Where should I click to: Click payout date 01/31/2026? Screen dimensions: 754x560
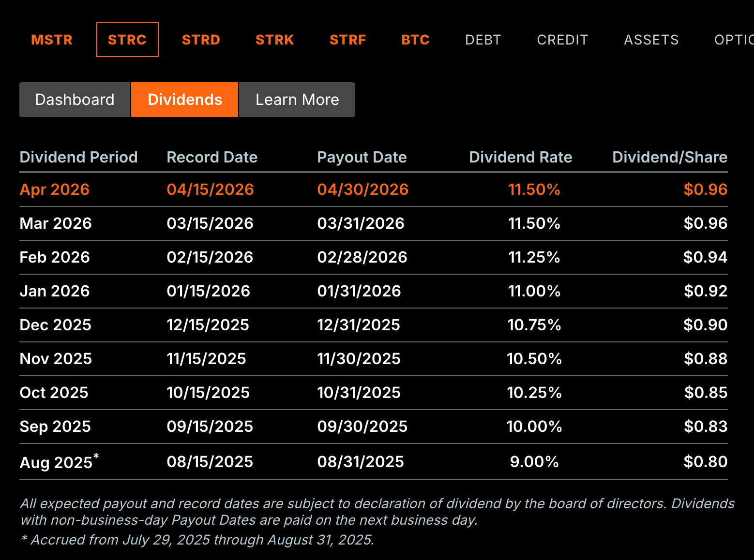[x=359, y=291]
